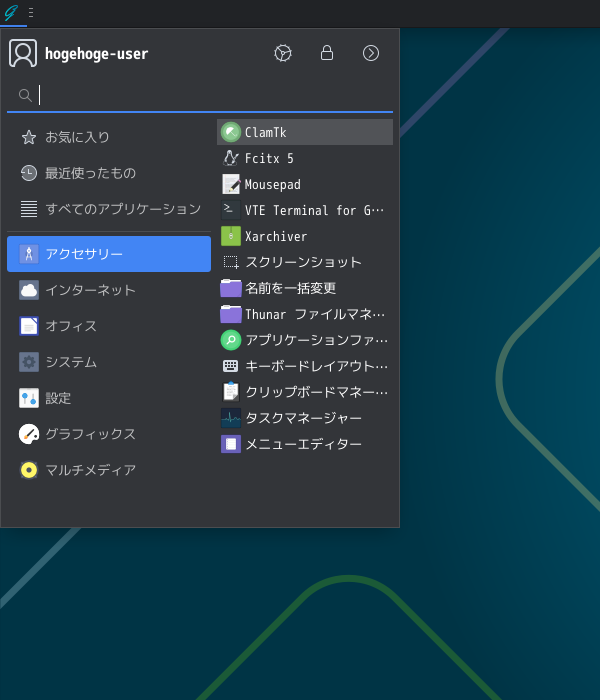Screen dimensions: 600x700
Task: Click the 設定 category icon
Action: 29,398
